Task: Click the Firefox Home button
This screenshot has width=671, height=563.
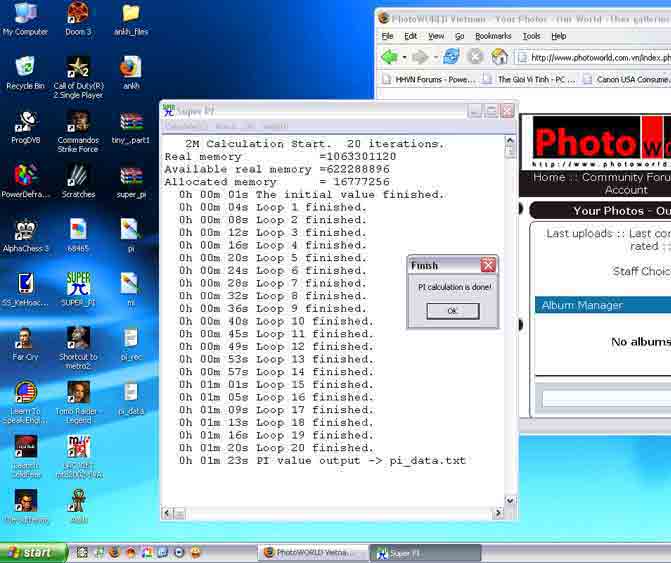Action: click(499, 57)
